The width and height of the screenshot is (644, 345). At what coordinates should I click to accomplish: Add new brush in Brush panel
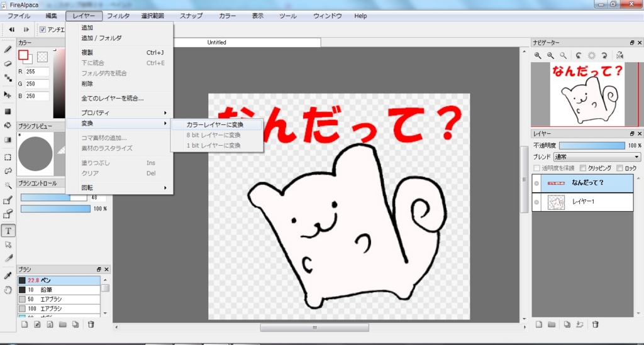25,324
